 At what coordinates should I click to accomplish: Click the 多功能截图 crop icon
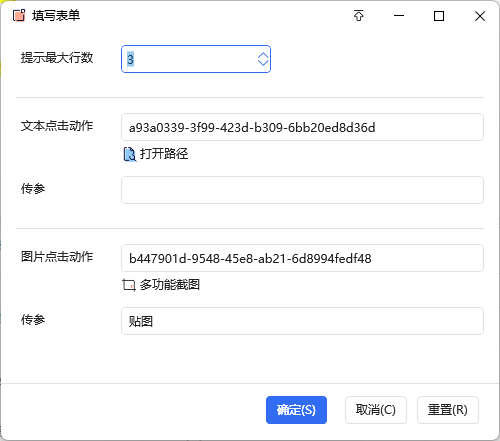(129, 285)
